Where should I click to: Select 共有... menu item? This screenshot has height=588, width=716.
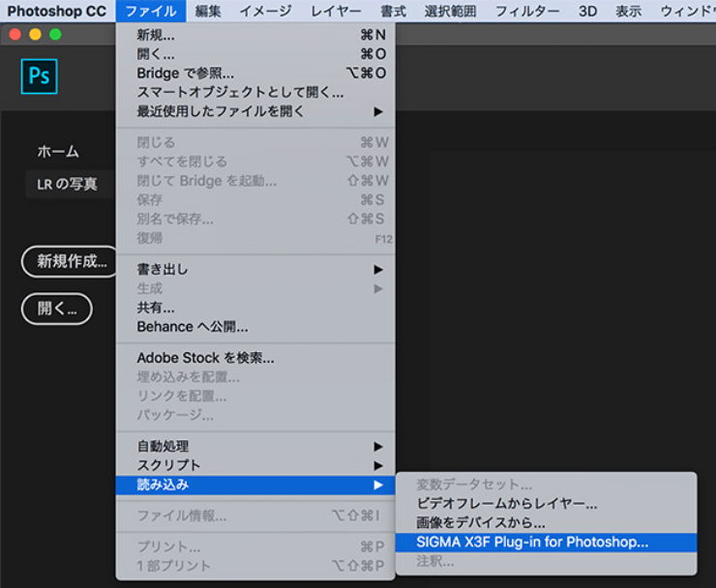click(x=255, y=308)
